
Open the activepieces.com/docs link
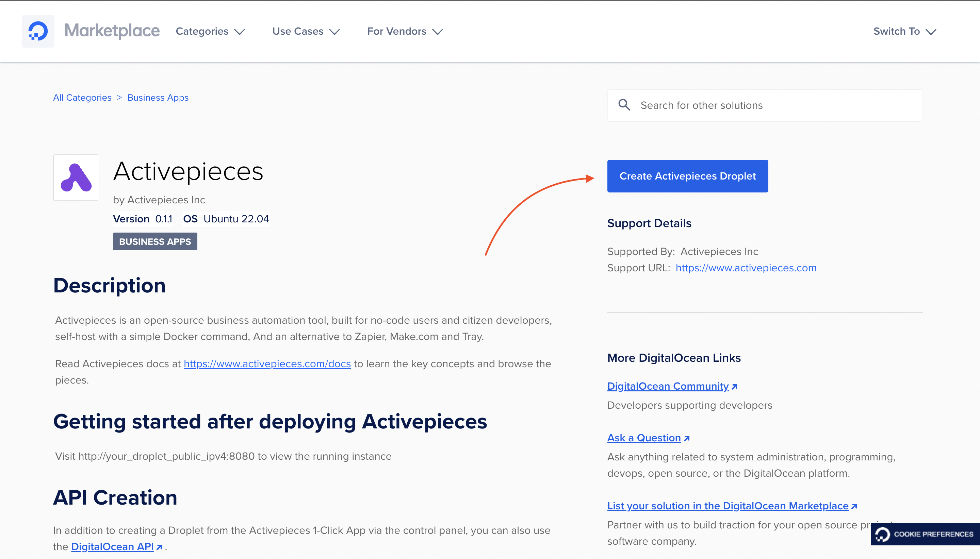[x=267, y=363]
